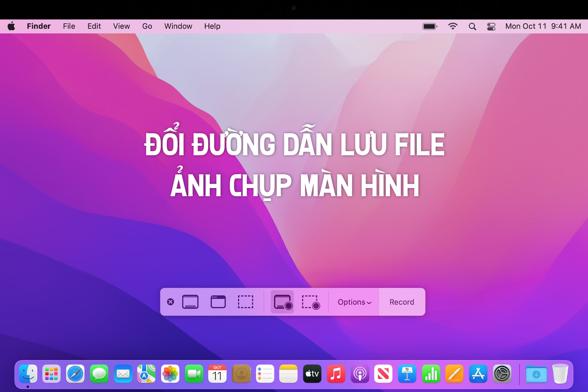The image size is (588, 392).
Task: Close the screenshot toolbar
Action: pos(171,302)
